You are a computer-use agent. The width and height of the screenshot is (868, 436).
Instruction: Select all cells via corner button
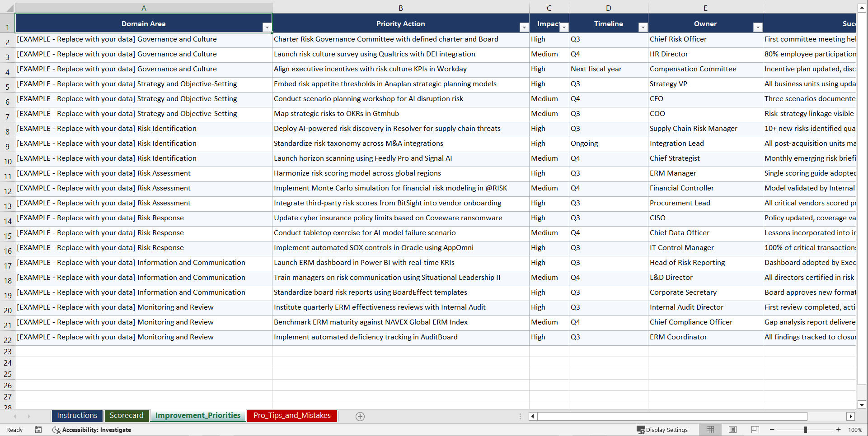(8, 8)
